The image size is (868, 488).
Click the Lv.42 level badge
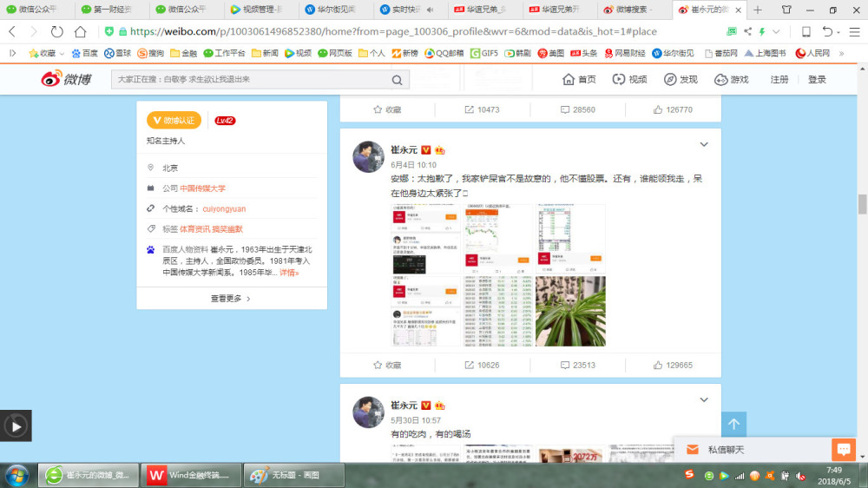(225, 120)
